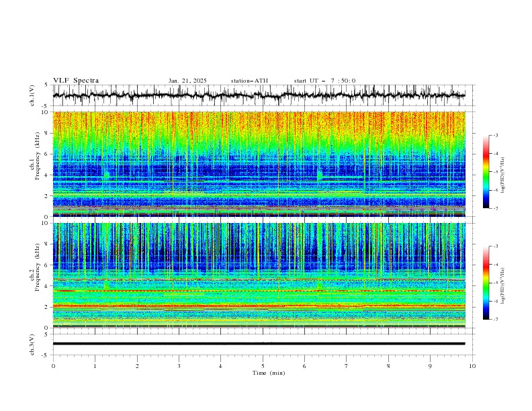Click the ch.1 spectrogram panel
Viewport: 532px width, 411px height.
pyautogui.click(x=259, y=164)
